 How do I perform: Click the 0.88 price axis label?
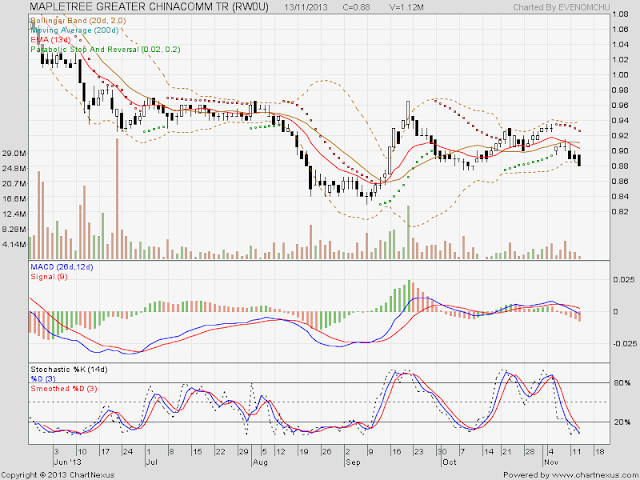620,166
